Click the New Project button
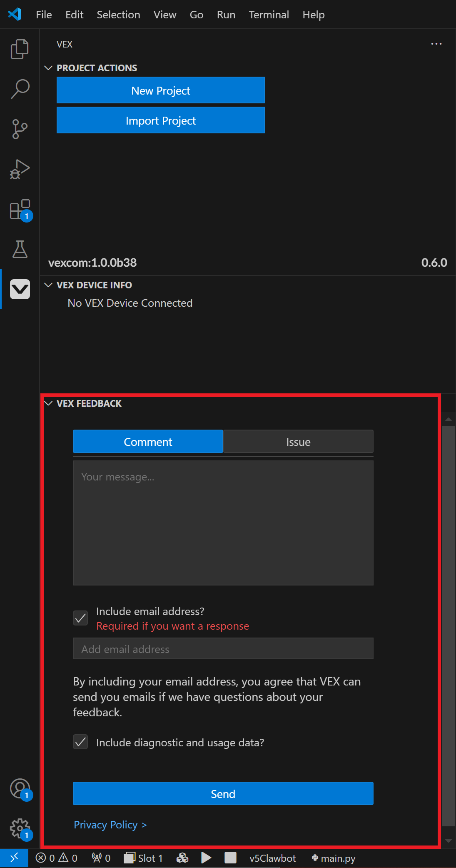 [x=160, y=90]
